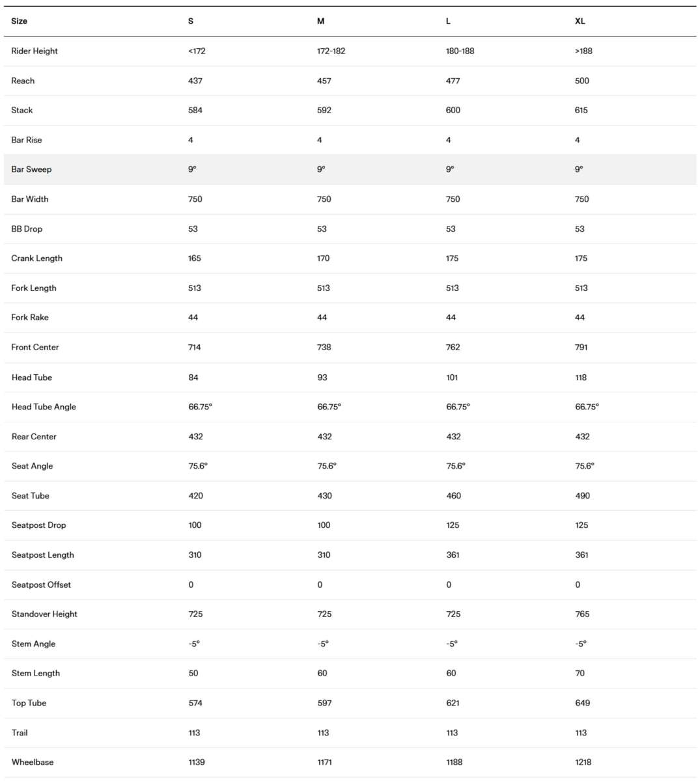The width and height of the screenshot is (700, 781).
Task: Click the Crank Length row label
Action: click(37, 258)
